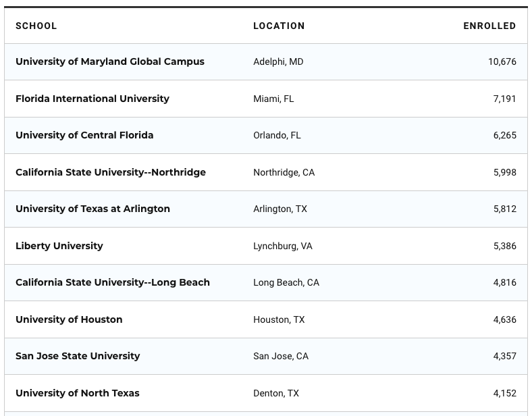
Task: Select California State University--Northridge entry
Action: point(110,172)
